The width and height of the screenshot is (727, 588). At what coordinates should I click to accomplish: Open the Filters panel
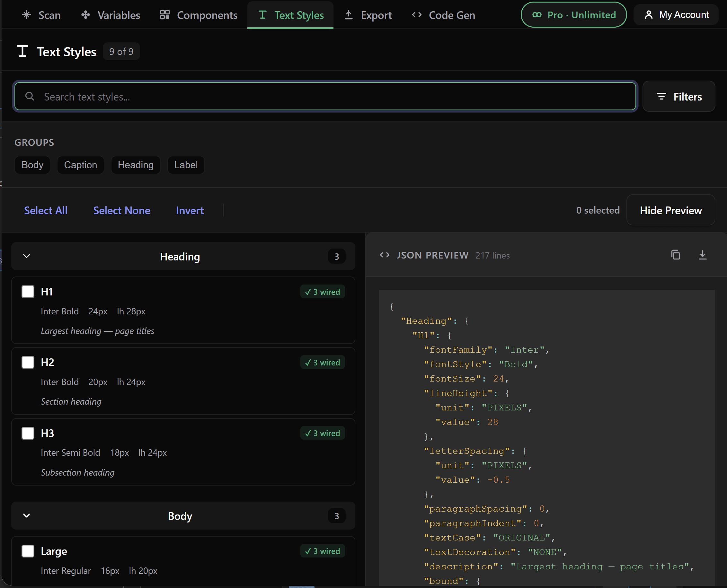click(x=679, y=97)
